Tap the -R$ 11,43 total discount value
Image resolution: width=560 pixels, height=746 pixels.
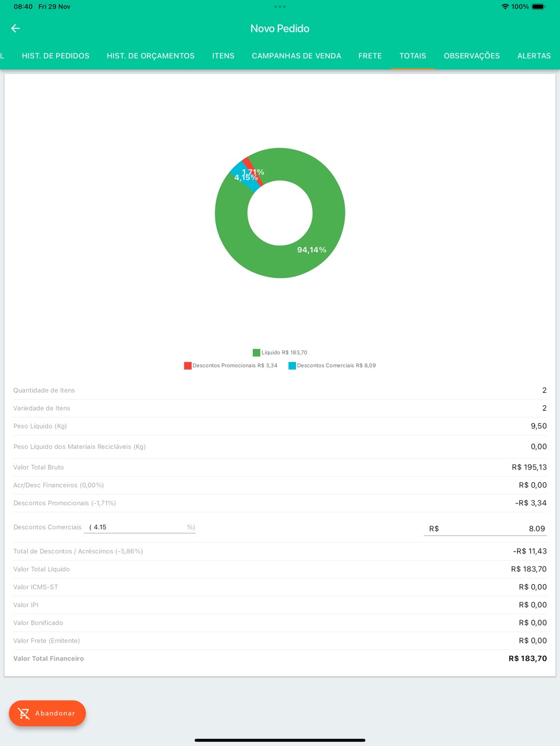(530, 551)
